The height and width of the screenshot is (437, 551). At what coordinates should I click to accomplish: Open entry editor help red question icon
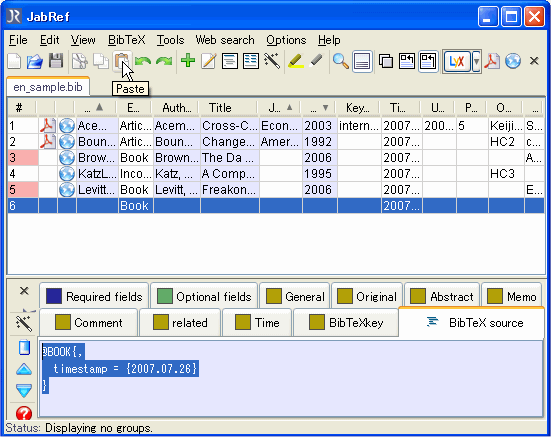[24, 413]
